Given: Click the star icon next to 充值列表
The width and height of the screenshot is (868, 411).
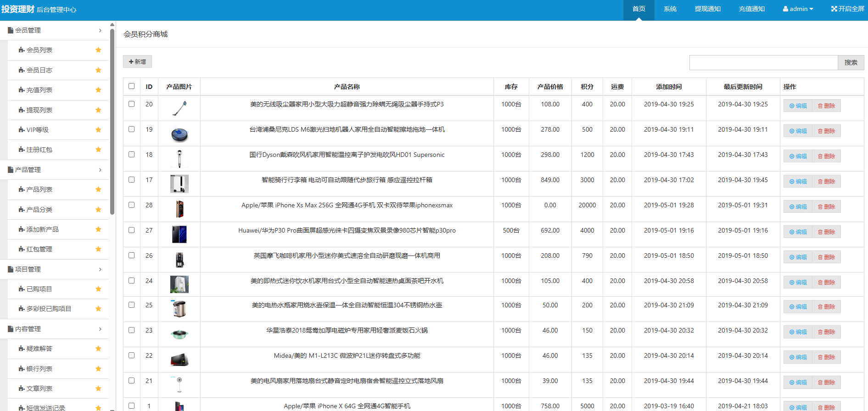Looking at the screenshot, I should tap(98, 90).
